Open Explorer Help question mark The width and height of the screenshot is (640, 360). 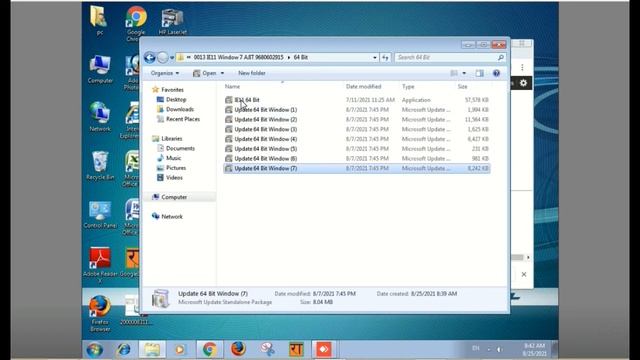[x=496, y=73]
